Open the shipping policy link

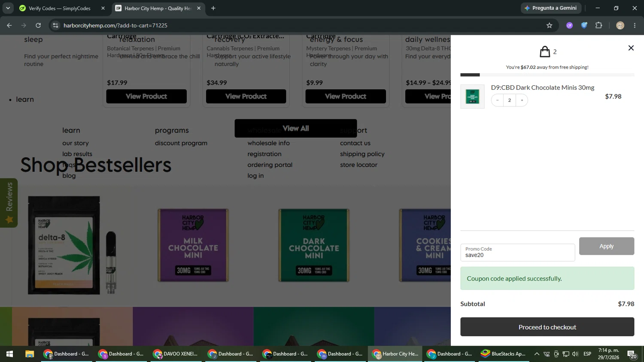point(362,154)
